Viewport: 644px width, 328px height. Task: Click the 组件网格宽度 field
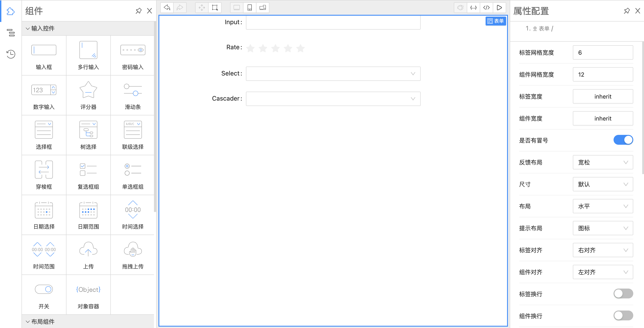click(x=603, y=75)
